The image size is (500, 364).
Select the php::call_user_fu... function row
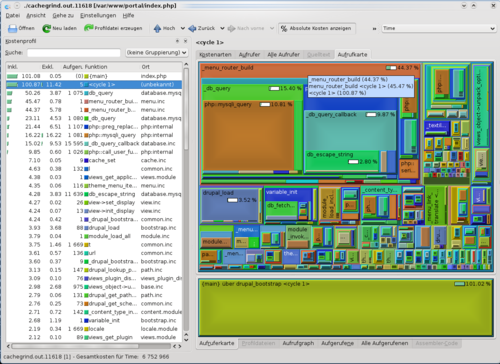coord(94,152)
